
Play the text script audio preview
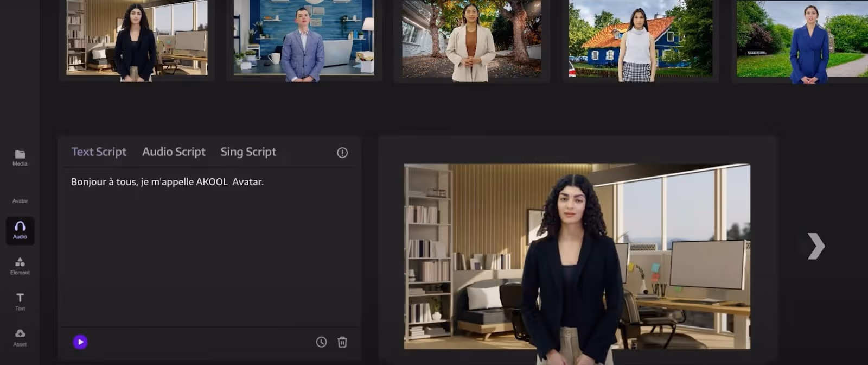coord(80,342)
